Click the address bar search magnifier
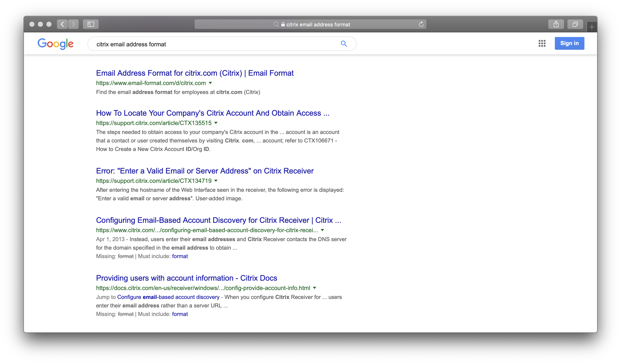Screen dimensions: 621x364 pos(276,24)
